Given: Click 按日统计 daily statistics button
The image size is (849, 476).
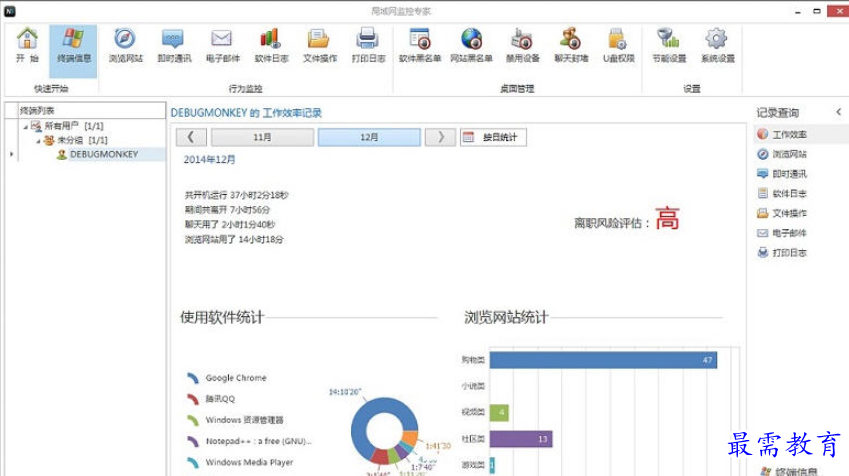Looking at the screenshot, I should tap(493, 137).
